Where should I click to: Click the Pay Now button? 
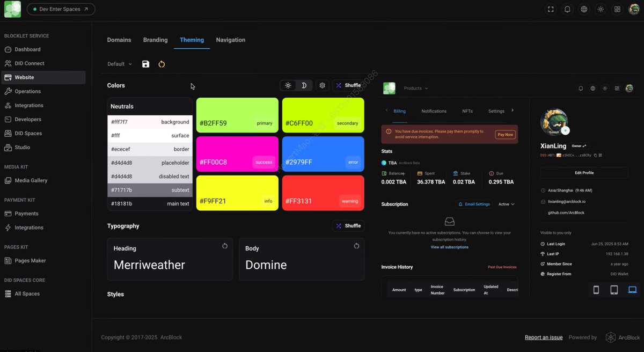click(506, 135)
